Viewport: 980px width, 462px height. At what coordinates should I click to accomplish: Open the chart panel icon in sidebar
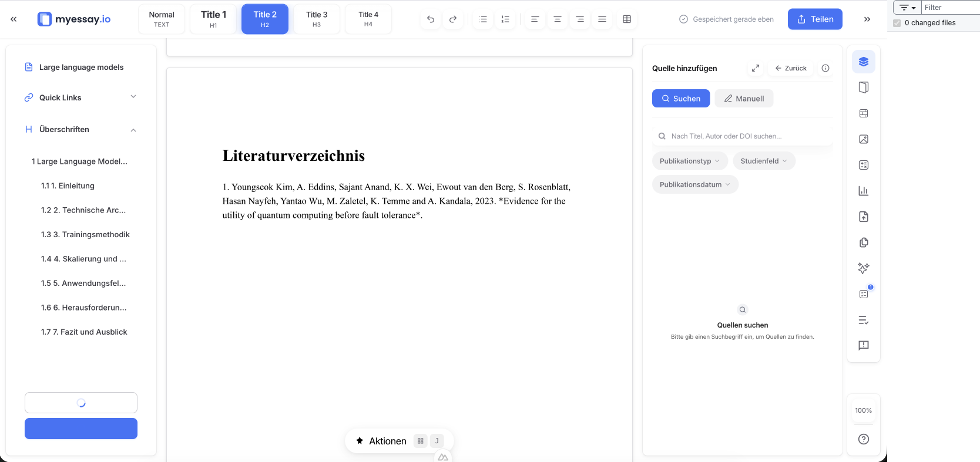(863, 191)
